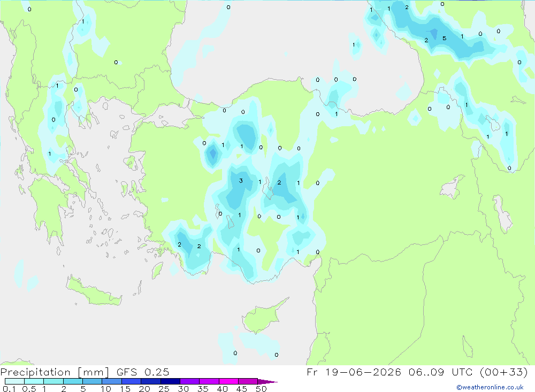The image size is (535, 392).
Task: Click the 15 to 20 mm legend swatch
Action: pos(132,381)
